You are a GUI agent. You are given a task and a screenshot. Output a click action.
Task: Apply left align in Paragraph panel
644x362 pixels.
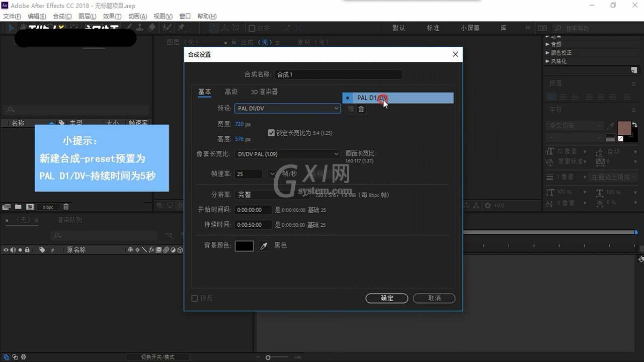click(x=552, y=97)
